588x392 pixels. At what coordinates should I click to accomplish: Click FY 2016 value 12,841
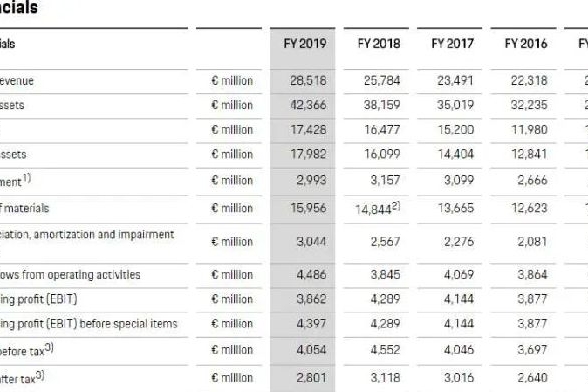[529, 154]
